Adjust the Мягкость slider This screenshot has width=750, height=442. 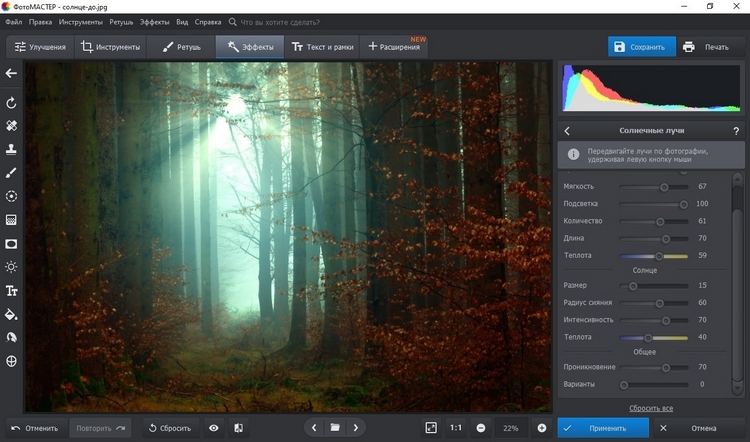coord(664,187)
